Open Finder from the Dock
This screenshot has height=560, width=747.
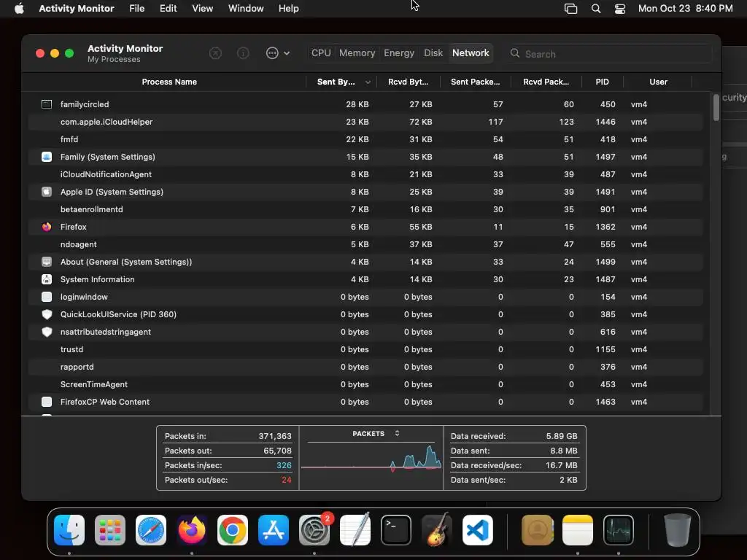[x=69, y=530]
